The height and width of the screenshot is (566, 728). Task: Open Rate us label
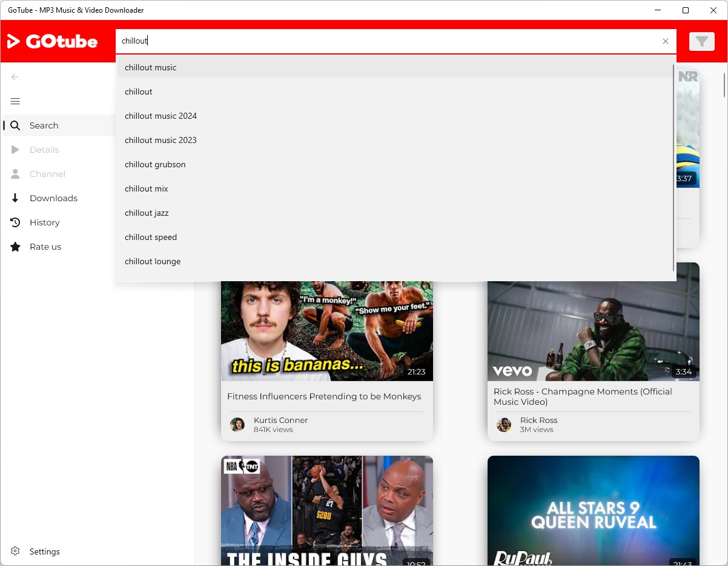(45, 247)
